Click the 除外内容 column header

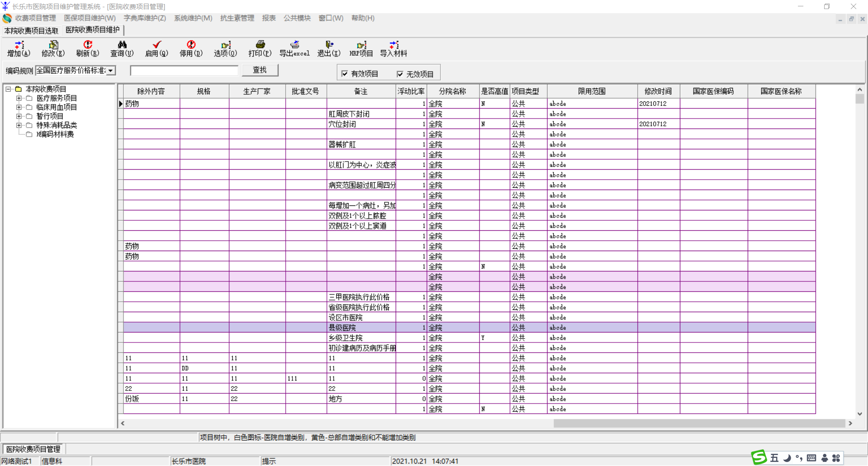[x=151, y=91]
